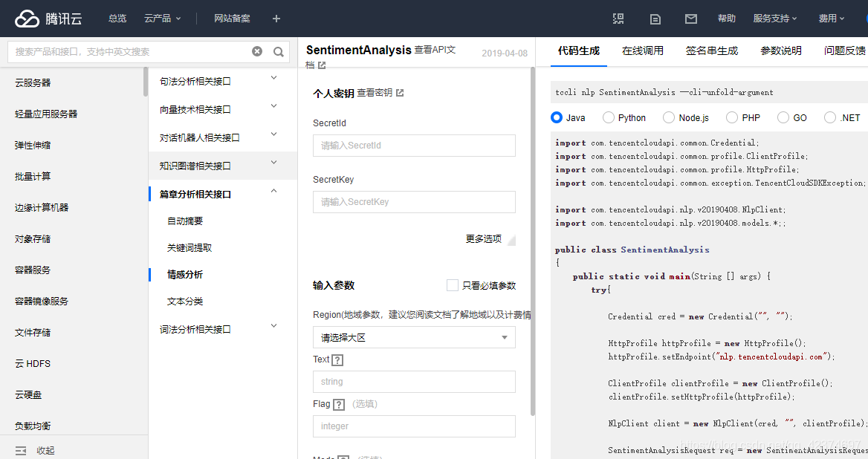Open the 请选择大区 region dropdown
Image resolution: width=868 pixels, height=459 pixels.
tap(414, 337)
